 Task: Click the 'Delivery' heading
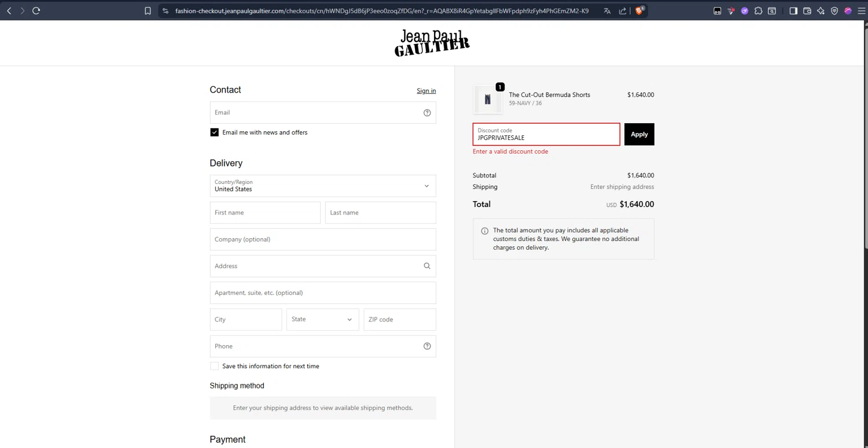(226, 163)
